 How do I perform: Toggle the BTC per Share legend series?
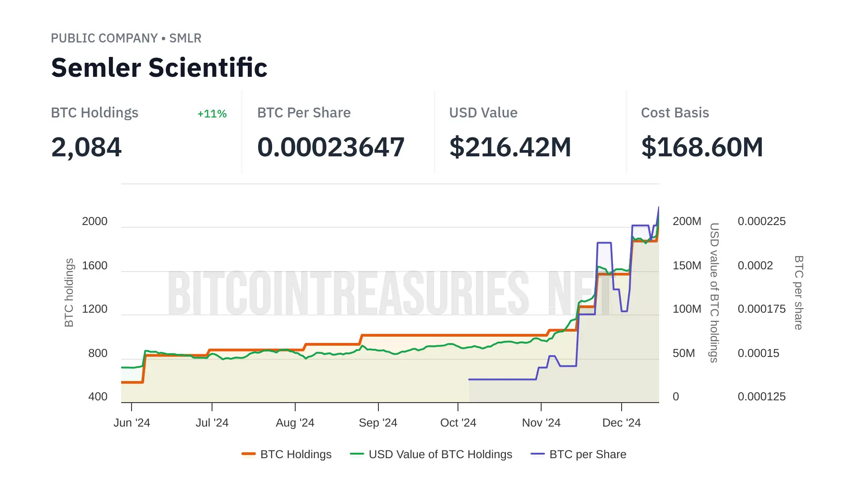(x=587, y=454)
